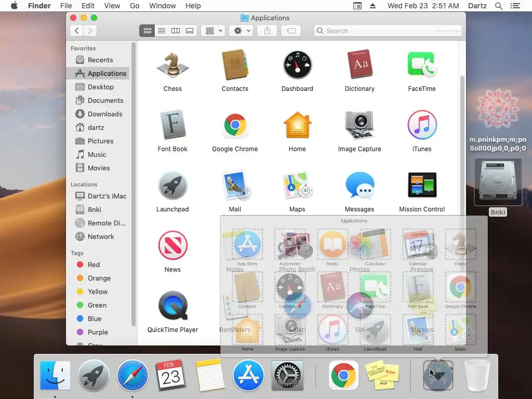Select the Maps app icon in Finder
This screenshot has width=532, height=399.
point(297,185)
